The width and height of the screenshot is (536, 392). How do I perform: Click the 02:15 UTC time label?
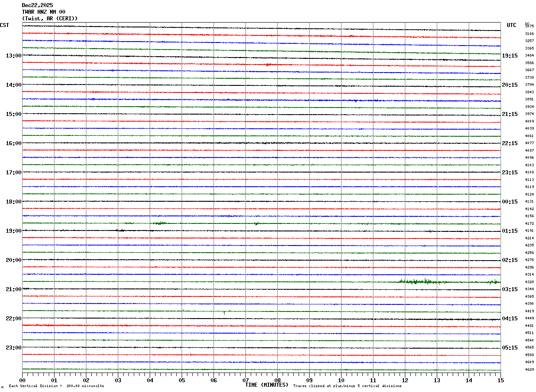click(510, 260)
